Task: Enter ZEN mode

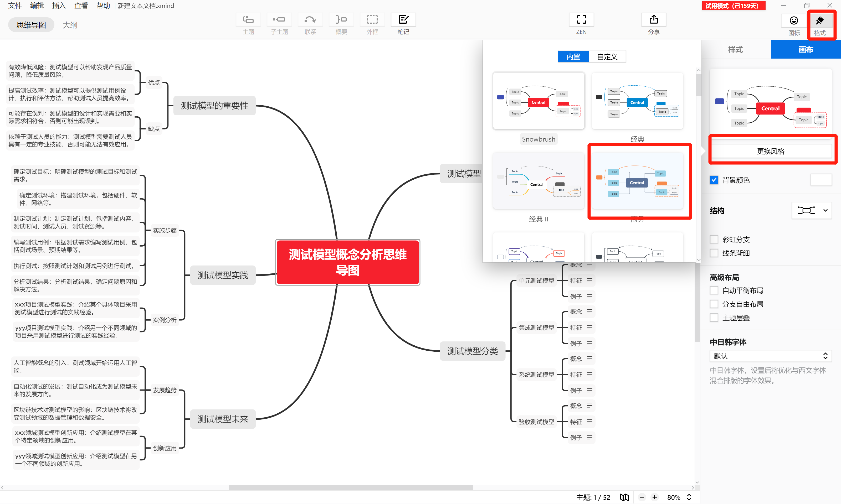Action: tap(581, 20)
